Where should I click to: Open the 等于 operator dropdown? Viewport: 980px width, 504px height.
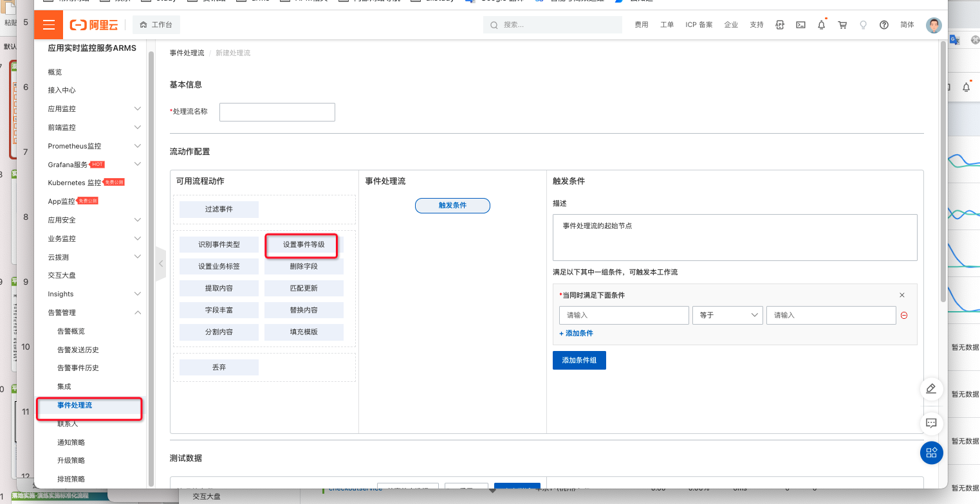(x=727, y=315)
